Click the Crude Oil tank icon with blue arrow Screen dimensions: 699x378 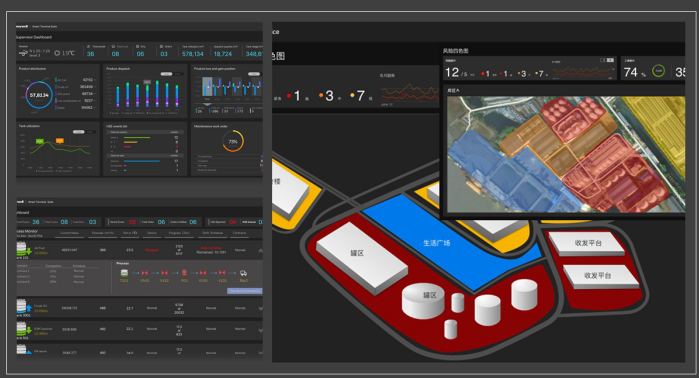(x=24, y=307)
